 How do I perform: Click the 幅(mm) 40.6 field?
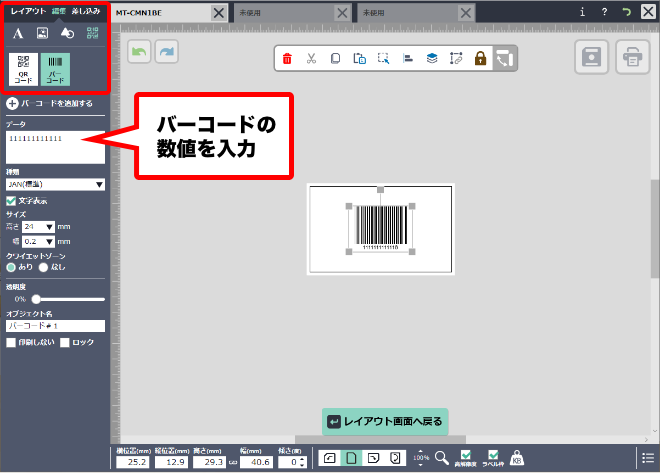point(256,462)
